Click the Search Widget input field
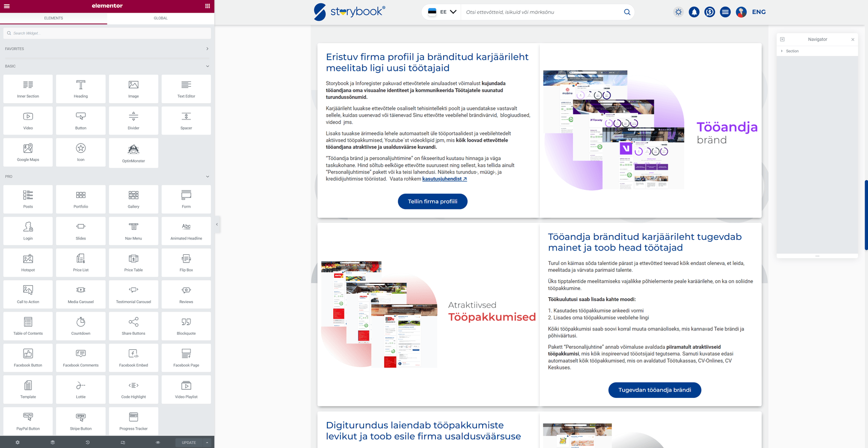The height and width of the screenshot is (448, 868). point(107,33)
